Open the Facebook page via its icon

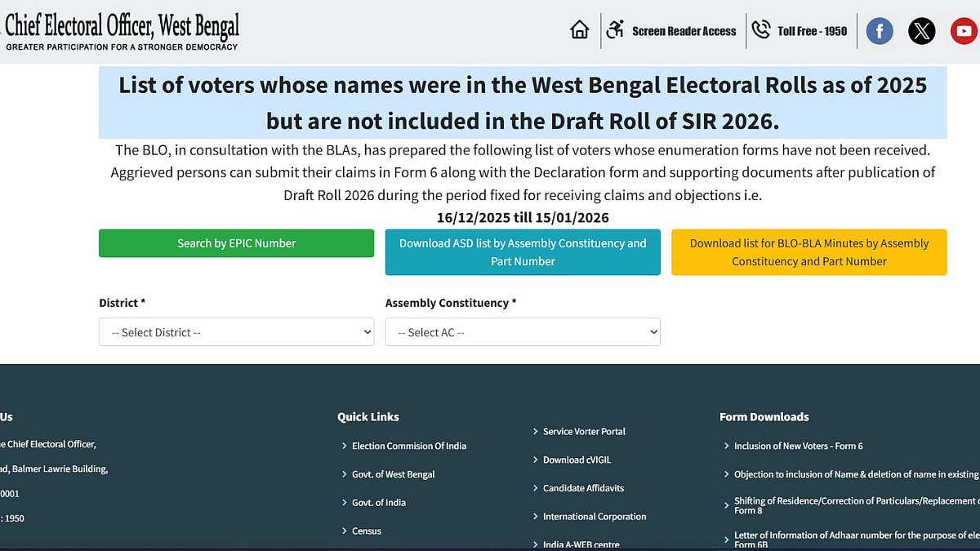point(880,30)
